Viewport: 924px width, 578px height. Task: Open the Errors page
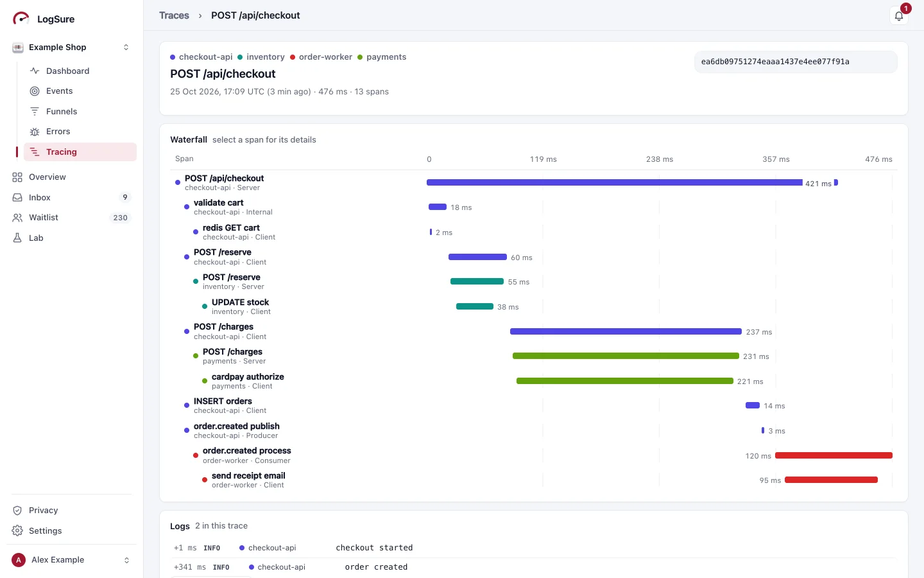coord(80,132)
